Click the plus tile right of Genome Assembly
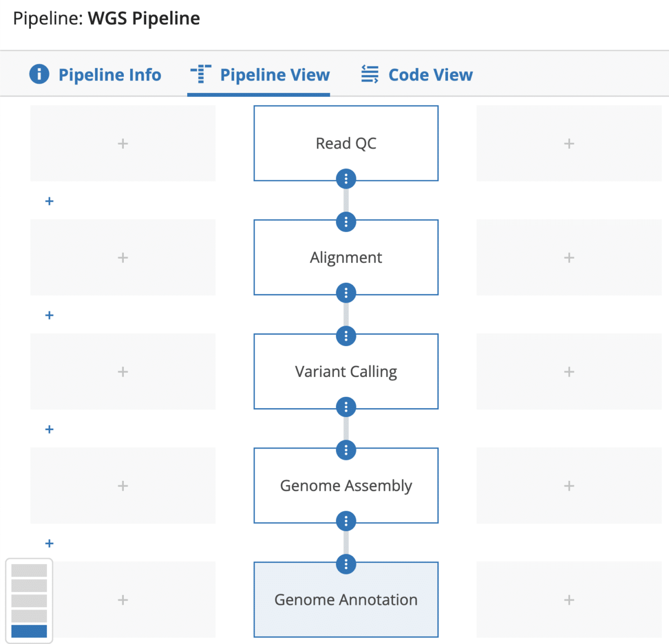The image size is (669, 644). pos(569,486)
